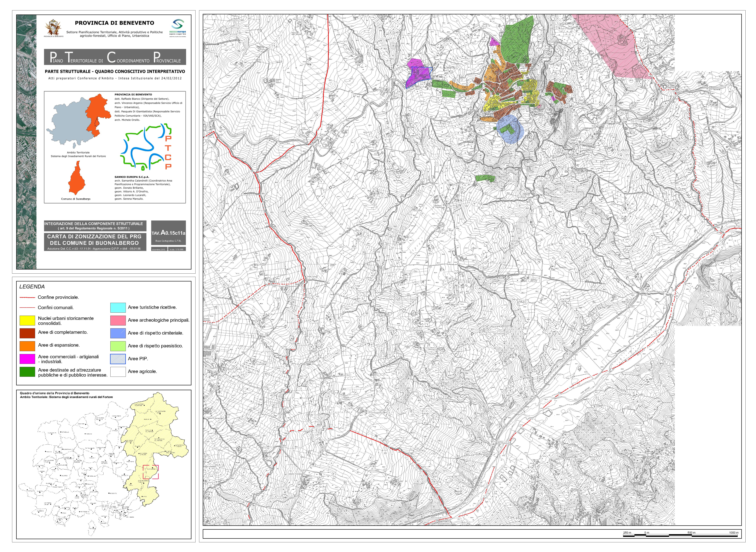This screenshot has width=756, height=552.
Task: Click the '1000 m' scale bar label
Action: click(734, 533)
